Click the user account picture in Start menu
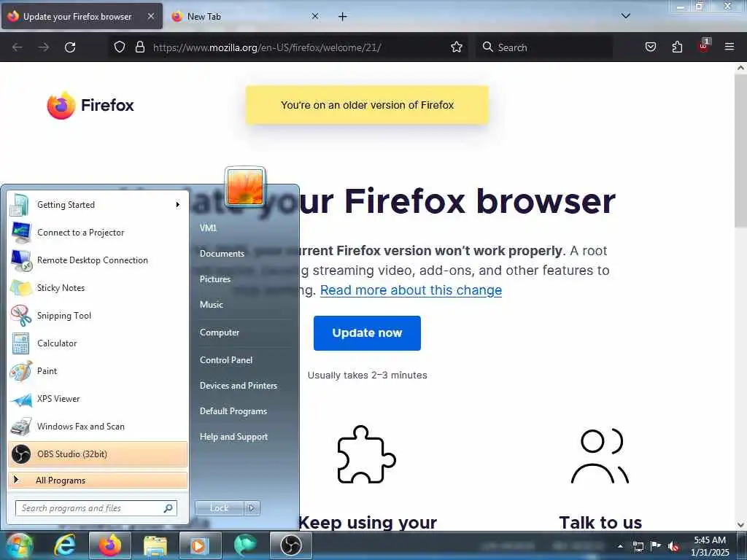 [245, 187]
